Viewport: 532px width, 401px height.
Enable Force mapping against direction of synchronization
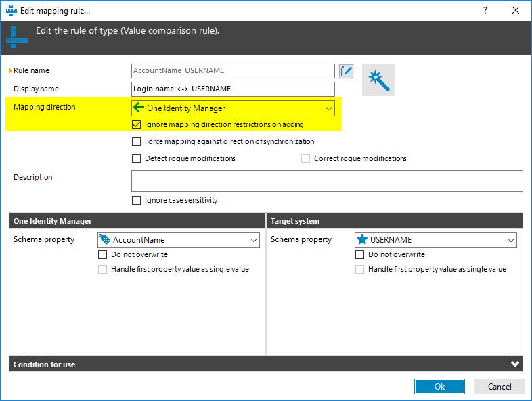[137, 141]
